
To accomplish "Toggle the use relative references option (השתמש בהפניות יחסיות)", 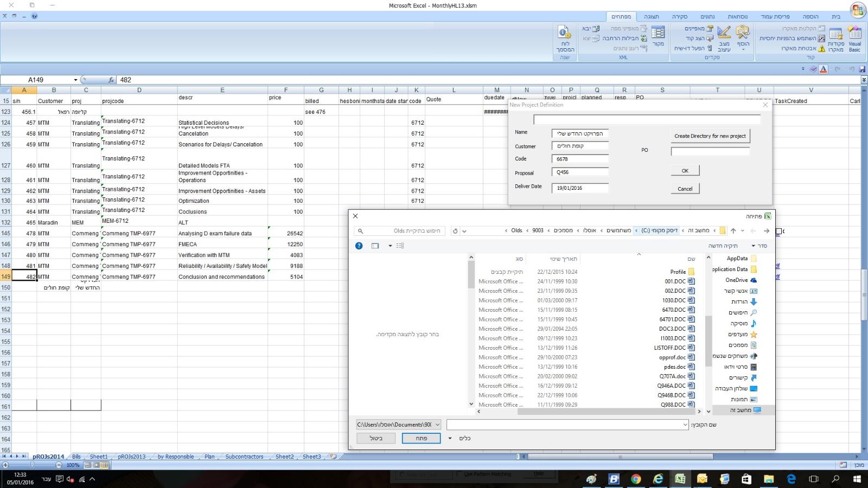I will (792, 38).
